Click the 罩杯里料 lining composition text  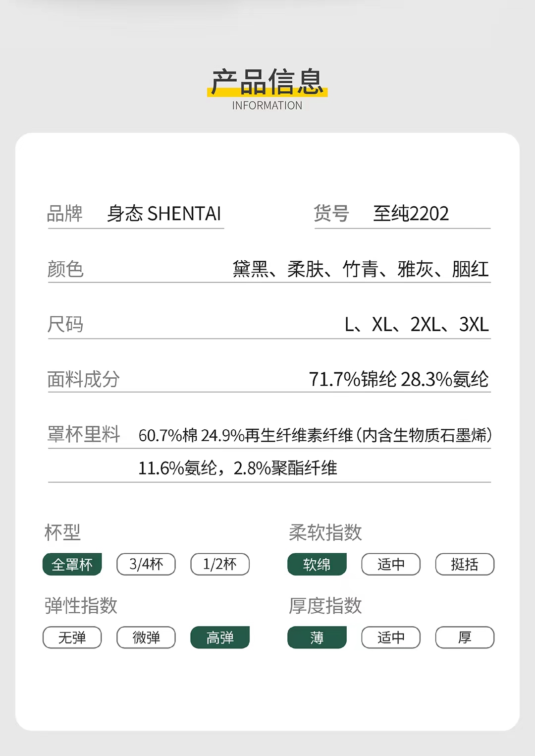point(315,435)
